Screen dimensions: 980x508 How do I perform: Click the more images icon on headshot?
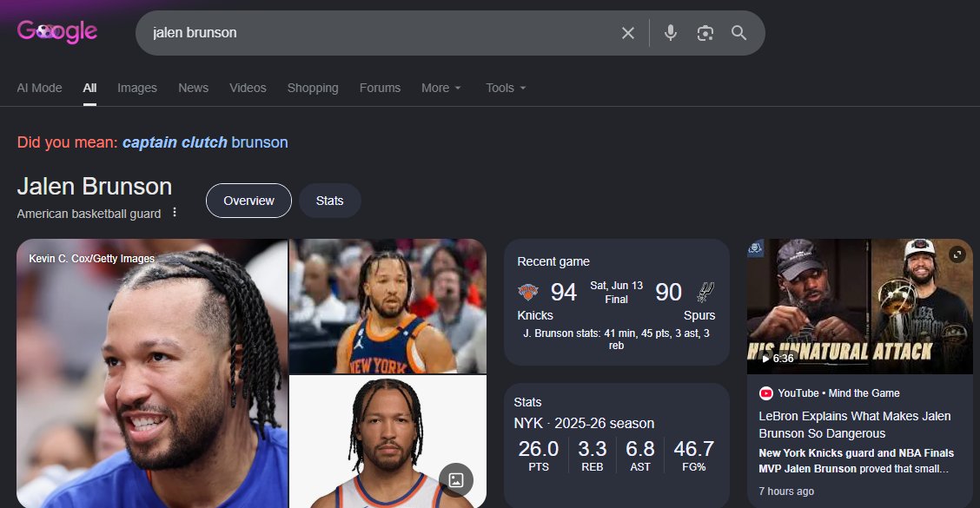tap(456, 480)
